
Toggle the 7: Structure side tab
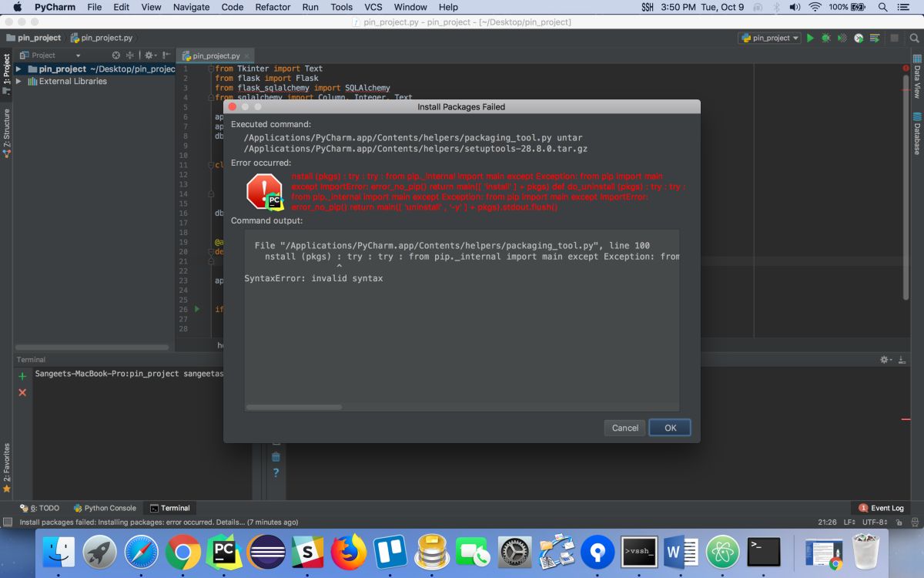[x=6, y=133]
